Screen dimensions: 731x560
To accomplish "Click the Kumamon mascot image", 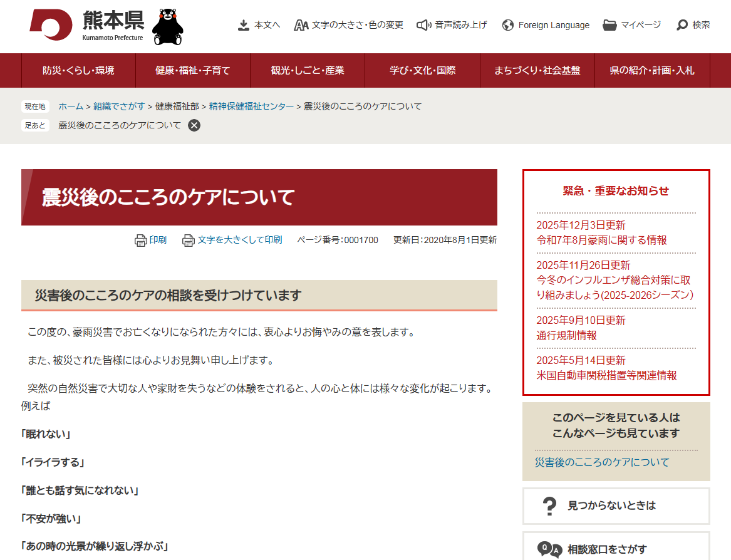I will pos(168,26).
